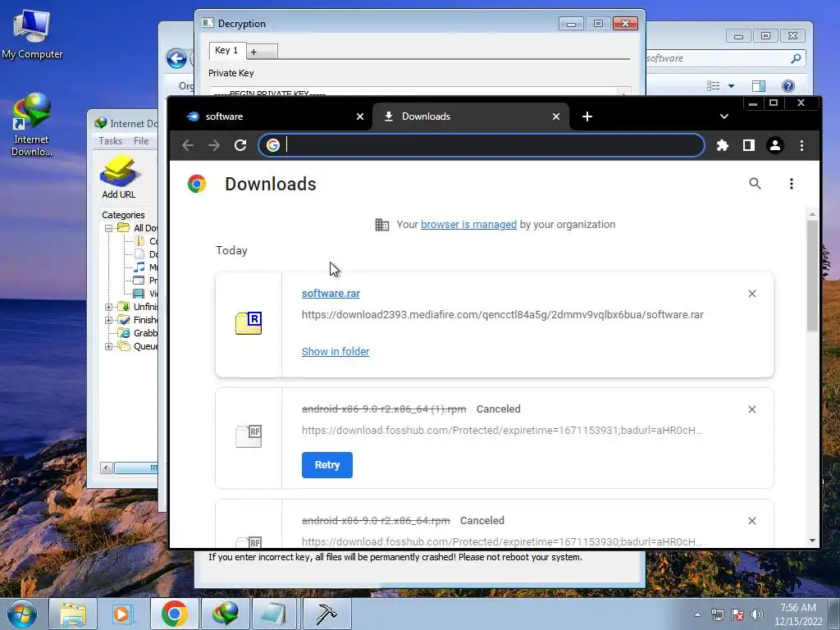The image size is (840, 630).
Task: Expand Finished category in IDM tree
Action: pyautogui.click(x=109, y=320)
